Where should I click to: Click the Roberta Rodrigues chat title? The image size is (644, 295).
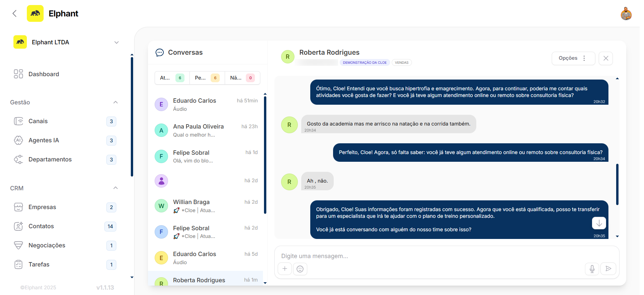[x=329, y=52]
